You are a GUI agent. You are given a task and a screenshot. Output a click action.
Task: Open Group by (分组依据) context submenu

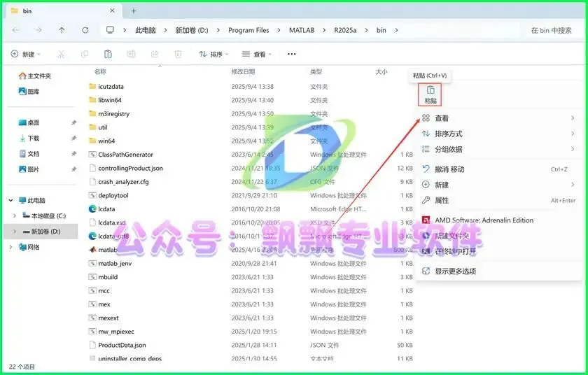click(x=498, y=150)
